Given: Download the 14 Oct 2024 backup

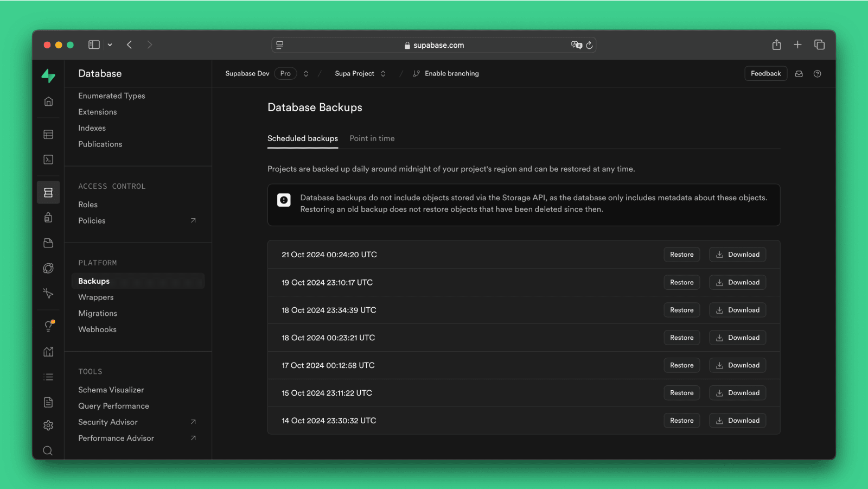Looking at the screenshot, I should click(737, 421).
